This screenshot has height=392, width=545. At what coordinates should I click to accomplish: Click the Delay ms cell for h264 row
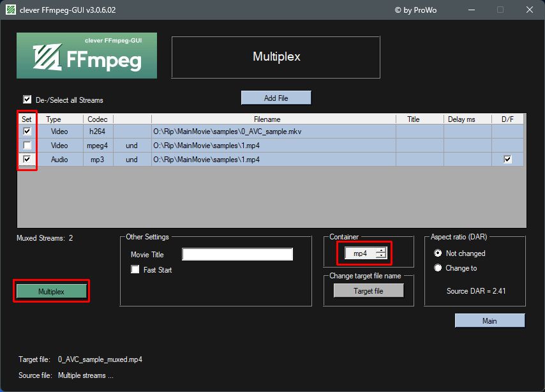click(x=468, y=132)
